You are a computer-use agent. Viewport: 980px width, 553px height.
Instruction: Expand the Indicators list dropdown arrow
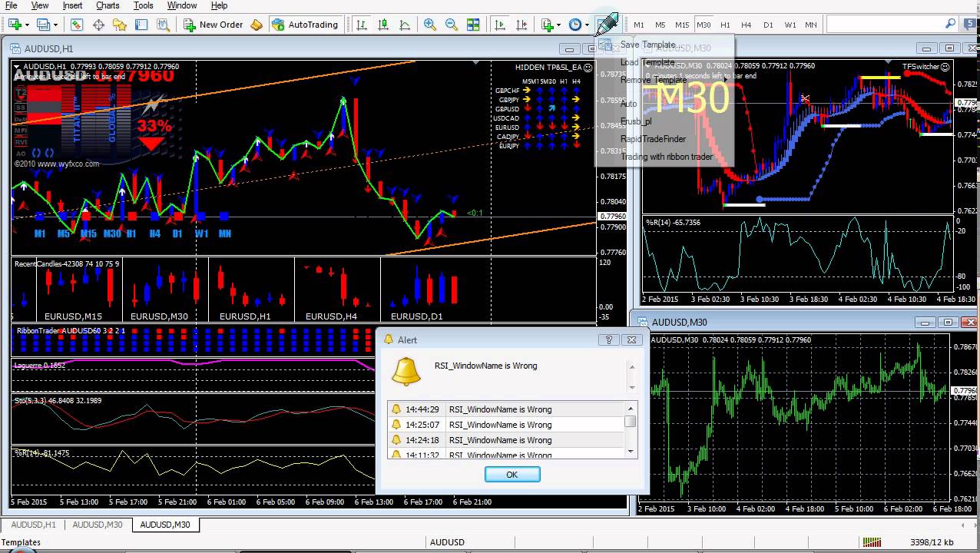[558, 25]
